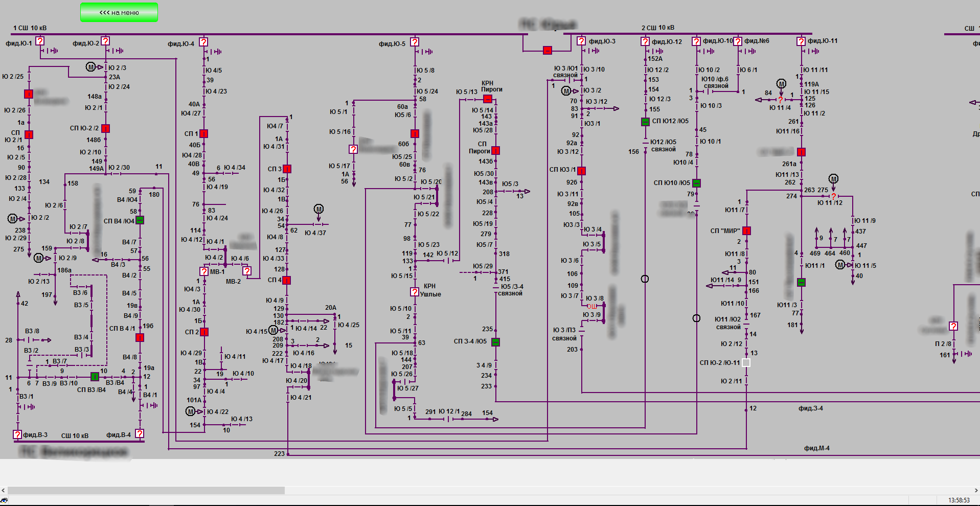The width and height of the screenshot is (980, 506).
Task: Select red switch near СП Ю 2/1
Action: click(29, 134)
